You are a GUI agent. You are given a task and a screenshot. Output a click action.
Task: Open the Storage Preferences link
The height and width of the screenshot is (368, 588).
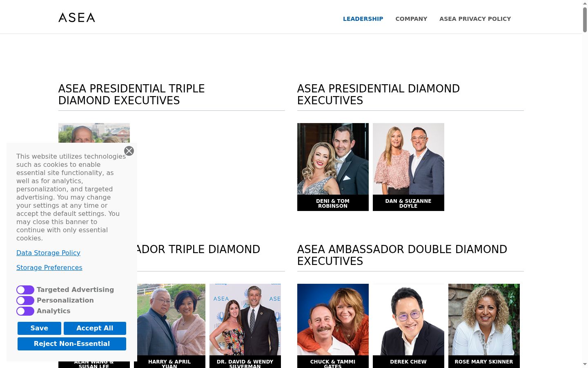coord(49,267)
